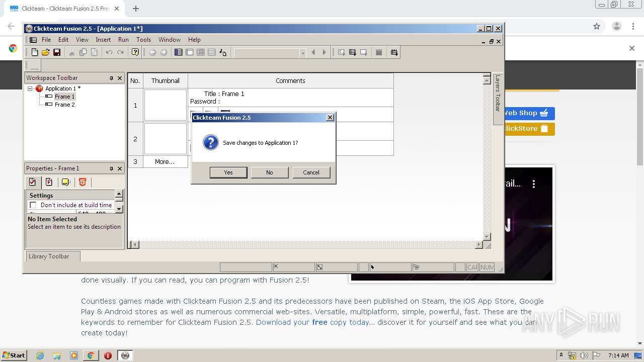The height and width of the screenshot is (362, 644).
Task: Open the Run menu
Action: click(x=123, y=40)
